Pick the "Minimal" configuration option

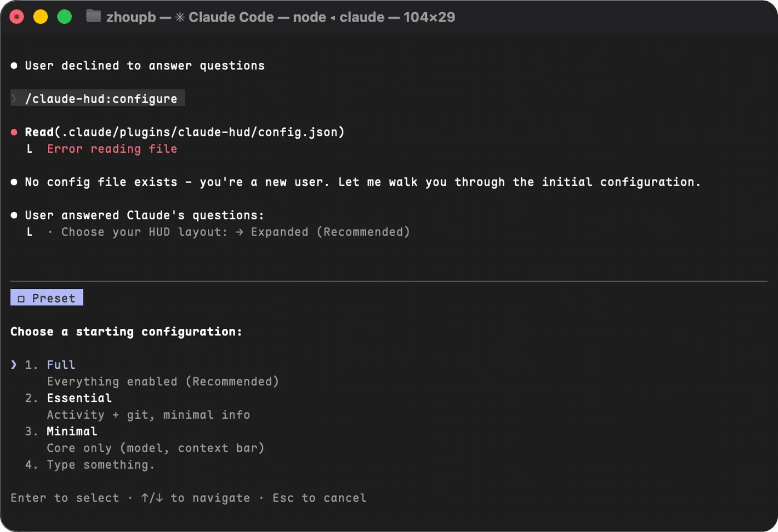(72, 431)
